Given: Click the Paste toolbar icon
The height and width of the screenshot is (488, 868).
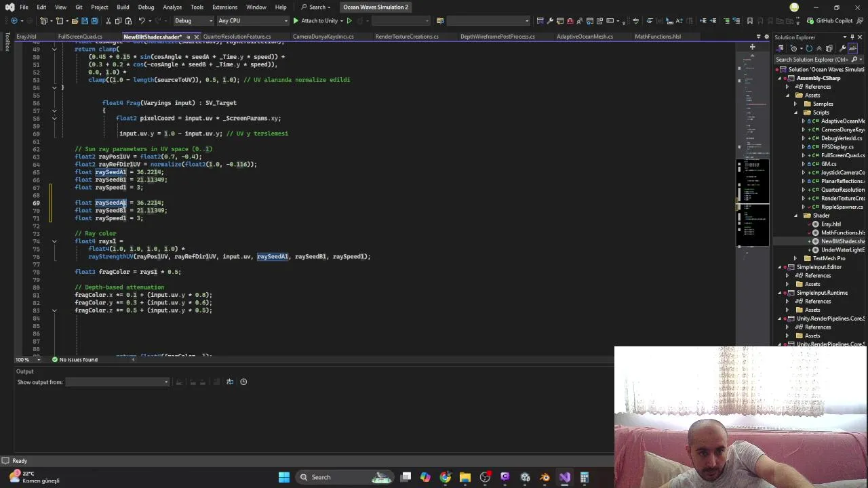Looking at the screenshot, I should pyautogui.click(x=128, y=21).
